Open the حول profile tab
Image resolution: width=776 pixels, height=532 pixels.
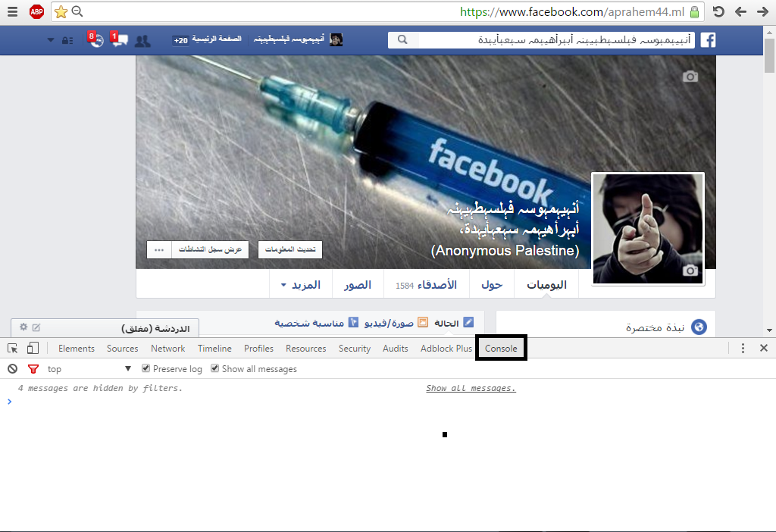click(492, 284)
